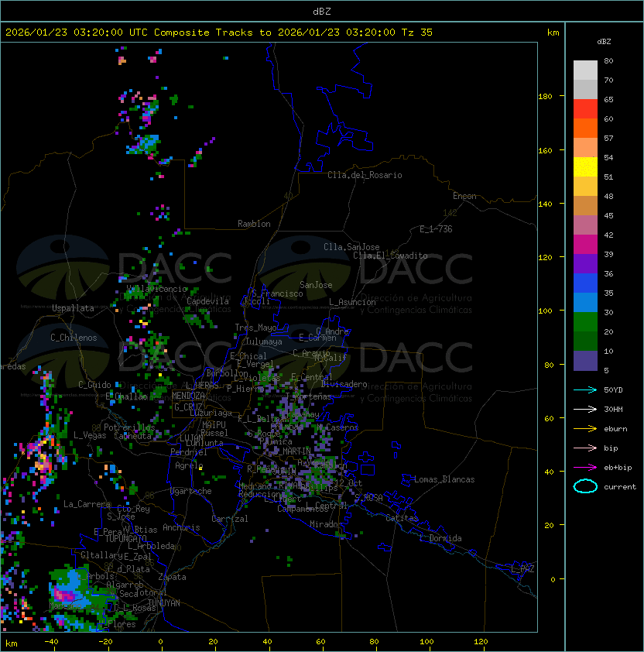Click the Mirador place label
This screenshot has width=644, height=652.
coord(326,524)
